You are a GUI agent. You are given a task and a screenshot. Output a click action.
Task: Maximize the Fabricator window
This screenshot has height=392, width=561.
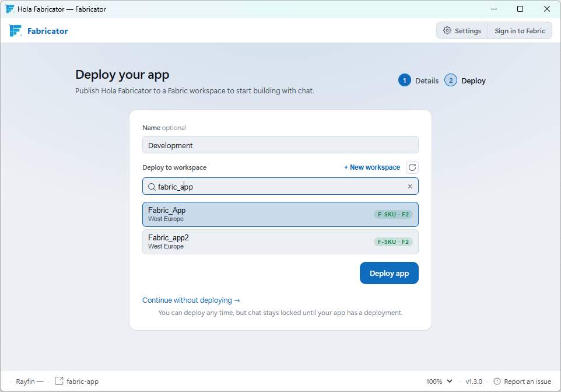[520, 9]
